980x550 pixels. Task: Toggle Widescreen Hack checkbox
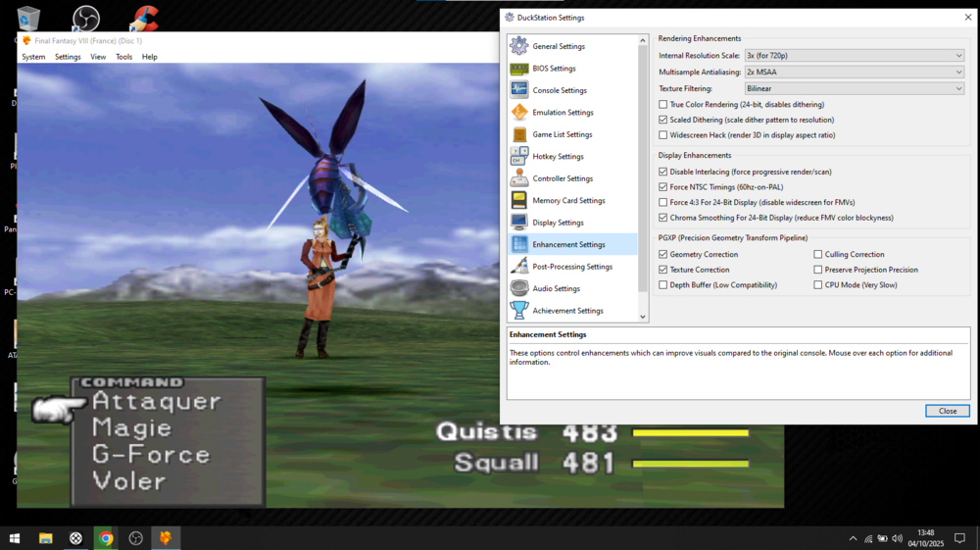pyautogui.click(x=663, y=135)
